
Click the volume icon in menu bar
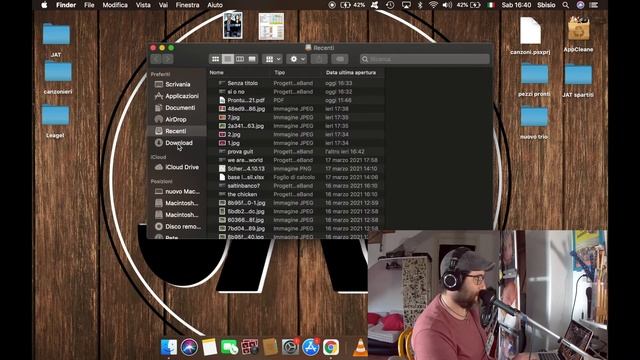click(447, 5)
